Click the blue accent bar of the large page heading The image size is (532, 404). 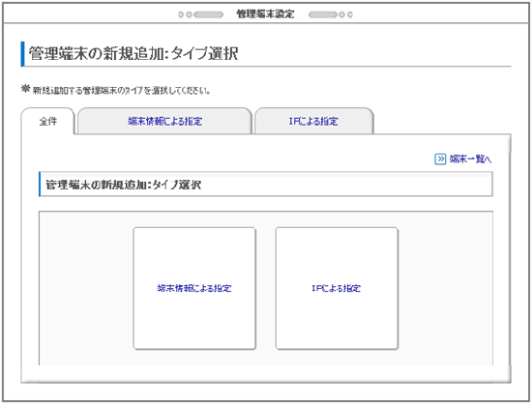(23, 54)
